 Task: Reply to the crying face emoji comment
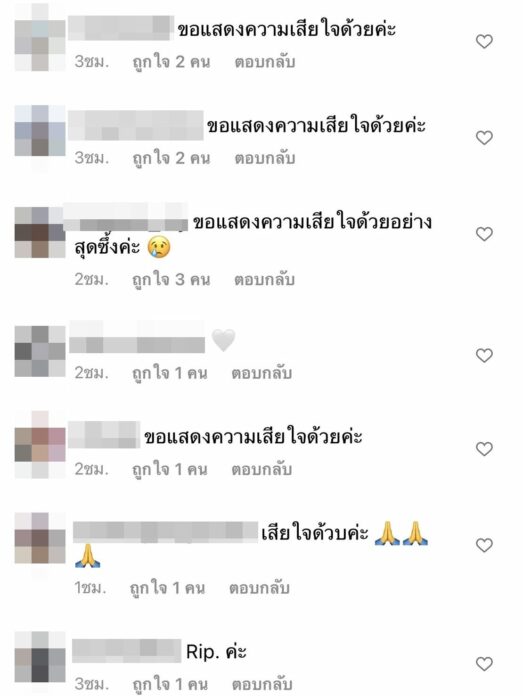tap(265, 279)
